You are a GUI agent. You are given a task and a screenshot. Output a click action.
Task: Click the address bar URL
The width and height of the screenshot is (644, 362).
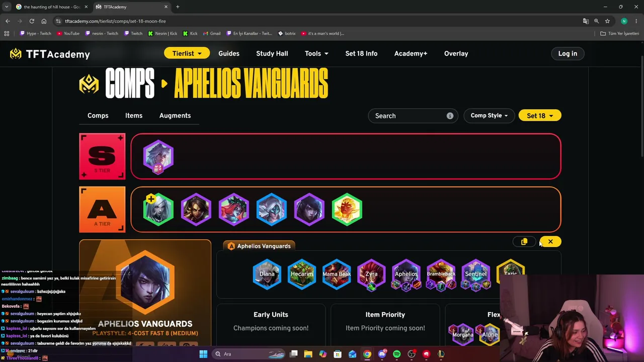point(115,21)
